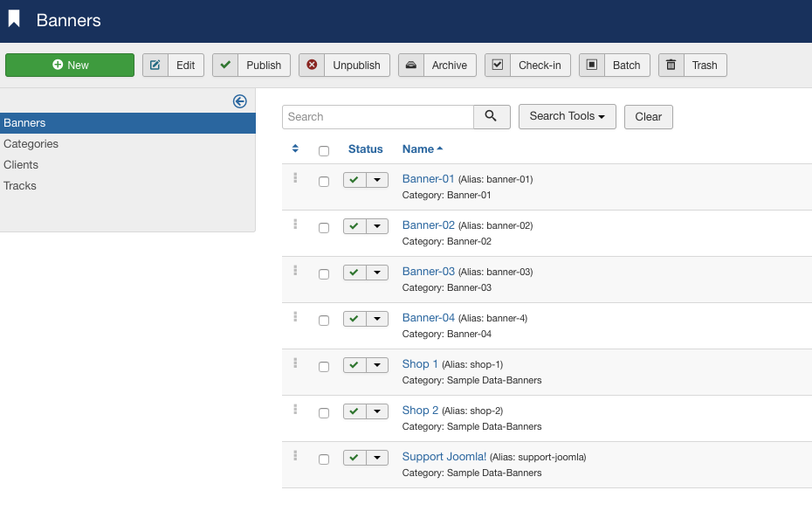Collapse sidebar with the left arrow icon
812x518 pixels.
click(x=240, y=101)
